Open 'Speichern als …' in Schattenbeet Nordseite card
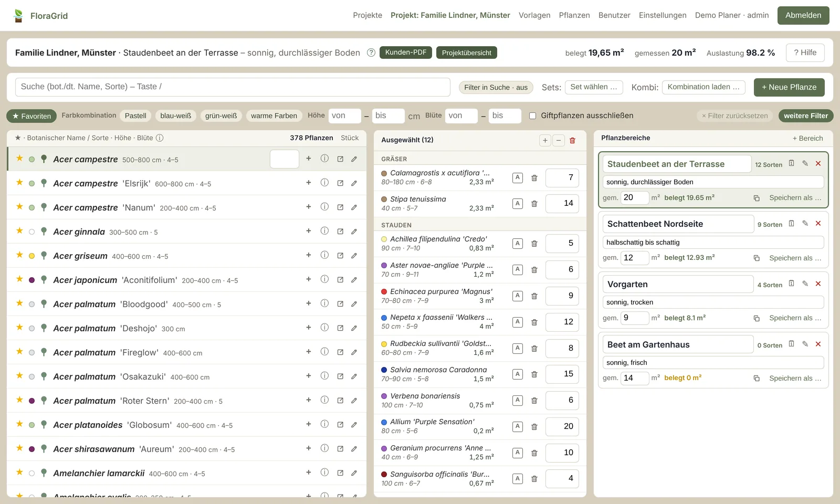 point(795,258)
